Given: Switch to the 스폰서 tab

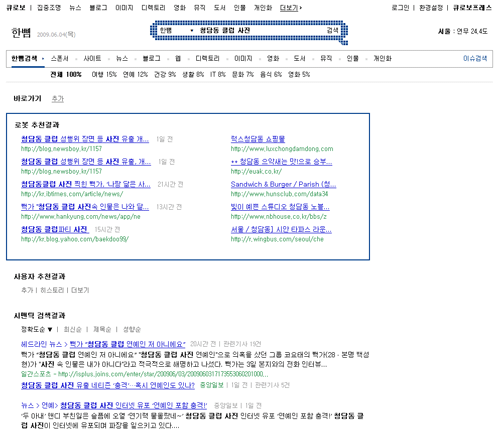Looking at the screenshot, I should coord(59,58).
